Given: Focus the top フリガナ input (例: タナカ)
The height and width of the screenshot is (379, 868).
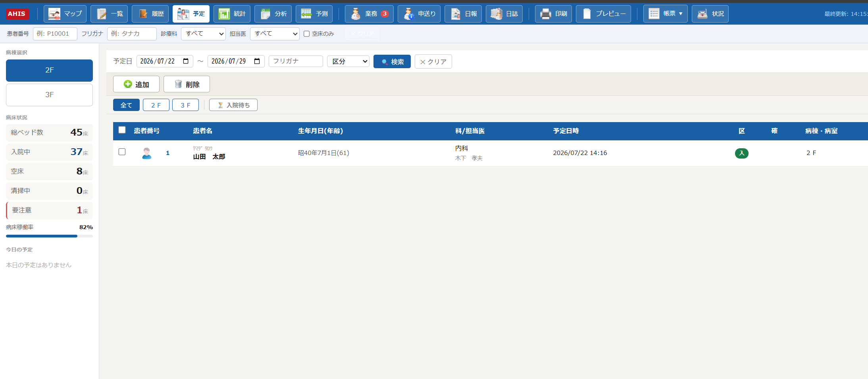Looking at the screenshot, I should [x=132, y=34].
